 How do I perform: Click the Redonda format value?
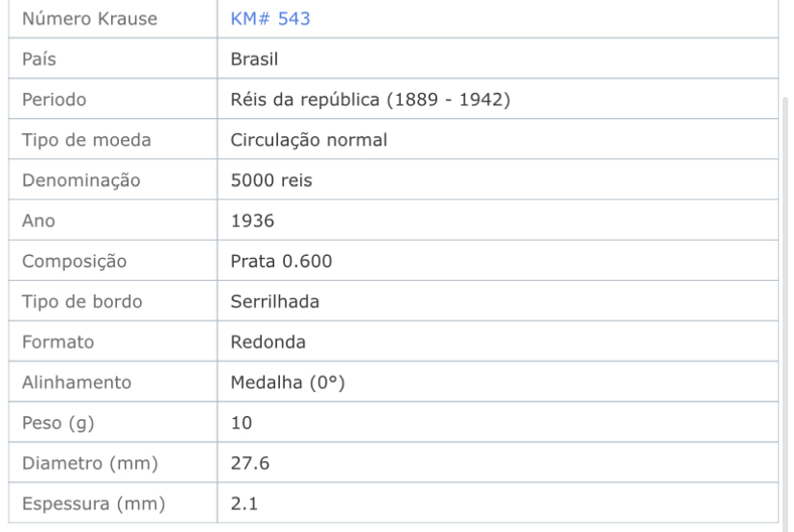(268, 342)
